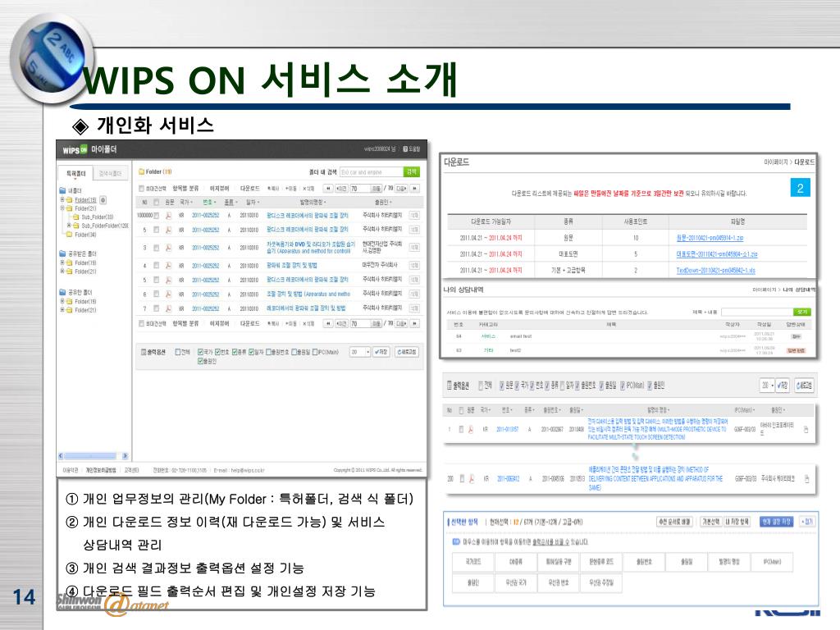
Task: Click My Folders blue folder icon
Action: coord(62,190)
